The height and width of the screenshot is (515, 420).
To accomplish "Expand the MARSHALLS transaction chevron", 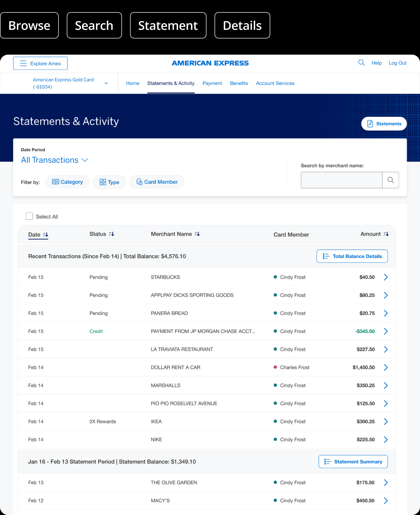I will [x=386, y=385].
